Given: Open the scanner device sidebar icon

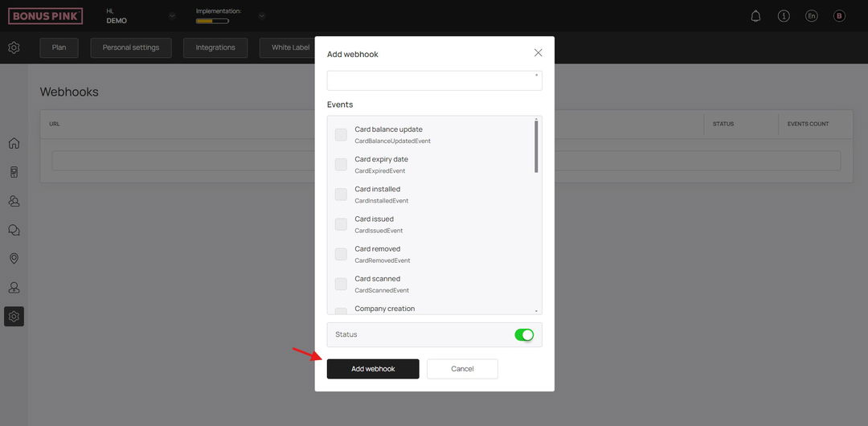Looking at the screenshot, I should click(x=14, y=172).
